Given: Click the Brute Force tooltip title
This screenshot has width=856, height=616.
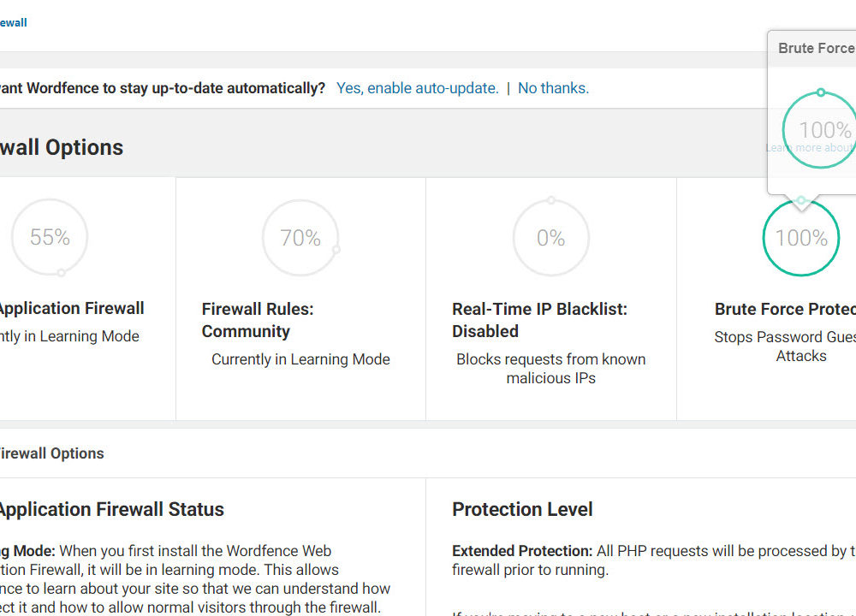Looking at the screenshot, I should point(815,49).
